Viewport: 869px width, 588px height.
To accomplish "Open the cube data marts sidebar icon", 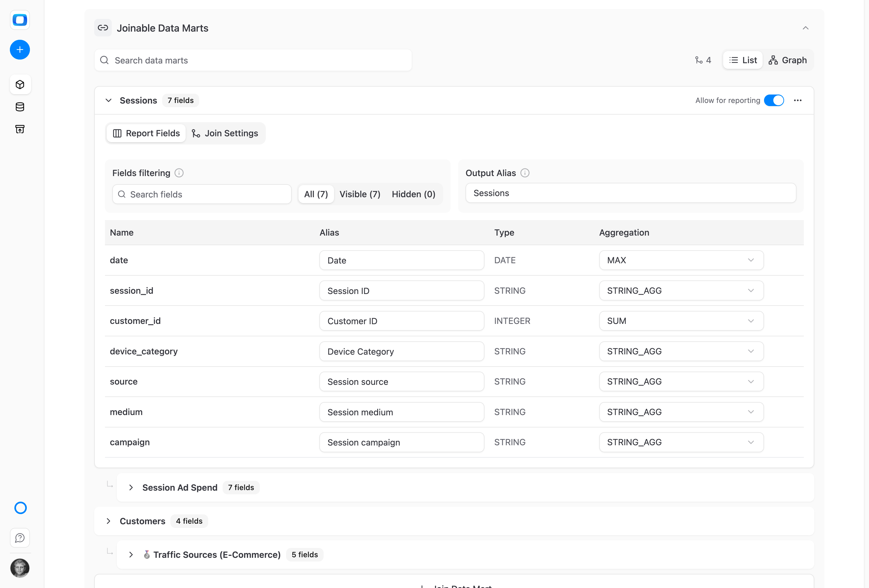I will [20, 85].
